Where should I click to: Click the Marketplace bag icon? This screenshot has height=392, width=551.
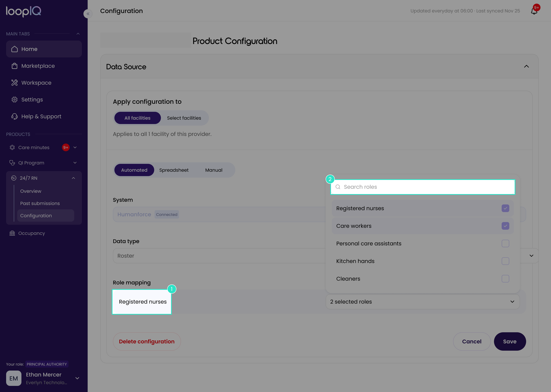pos(15,66)
